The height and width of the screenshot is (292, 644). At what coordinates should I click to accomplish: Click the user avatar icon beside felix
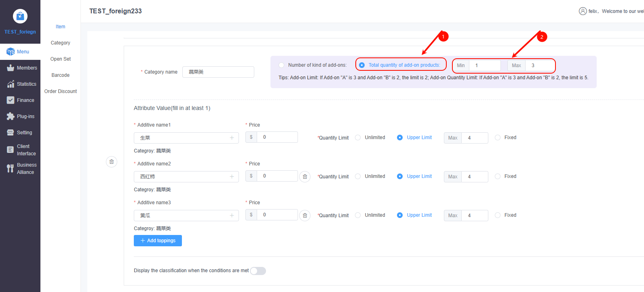pyautogui.click(x=583, y=11)
